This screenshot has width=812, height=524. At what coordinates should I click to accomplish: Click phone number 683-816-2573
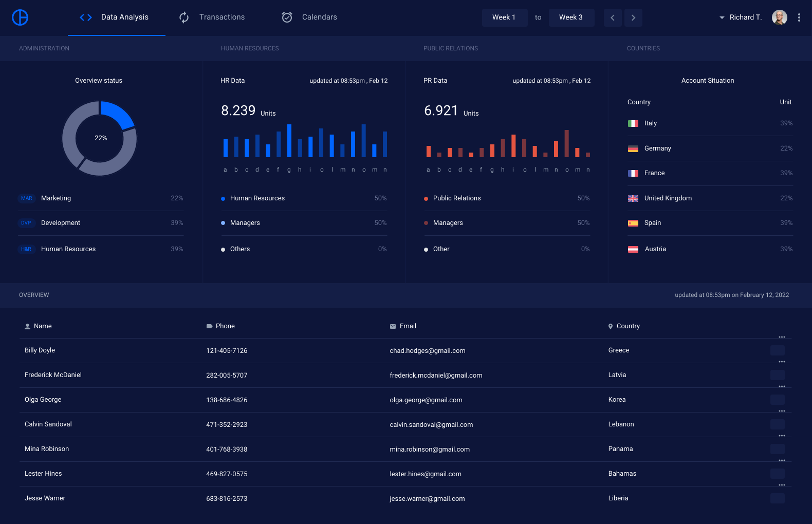click(227, 499)
